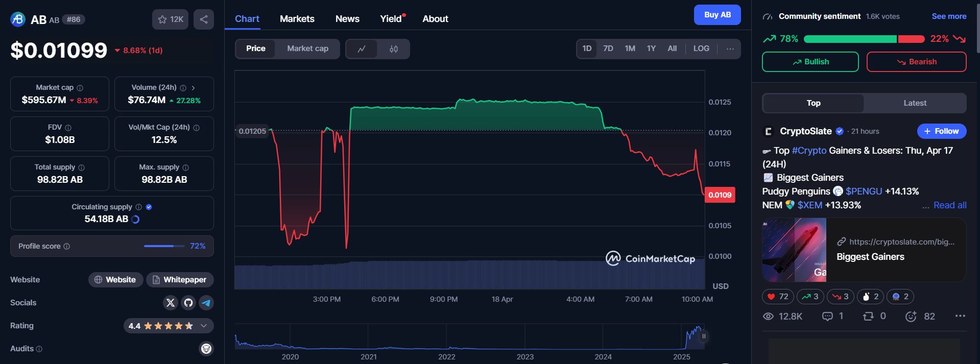980x364 pixels.
Task: Click the AB coin logo icon
Action: 18,19
